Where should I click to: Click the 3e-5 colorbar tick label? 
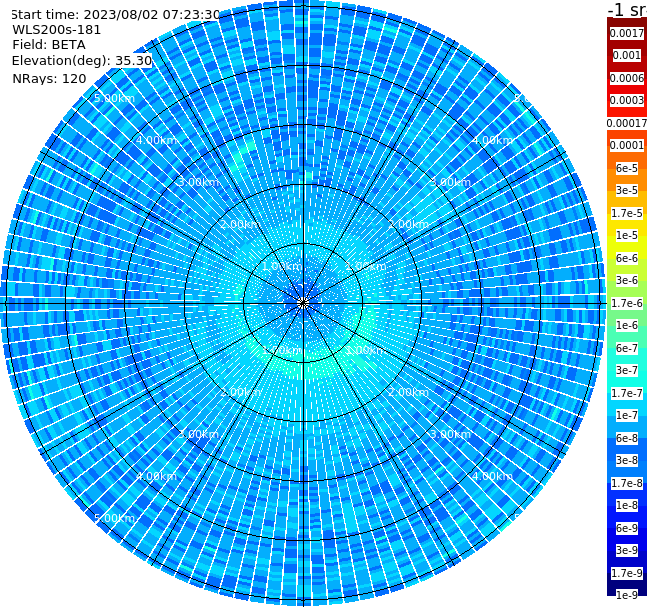coord(627,190)
